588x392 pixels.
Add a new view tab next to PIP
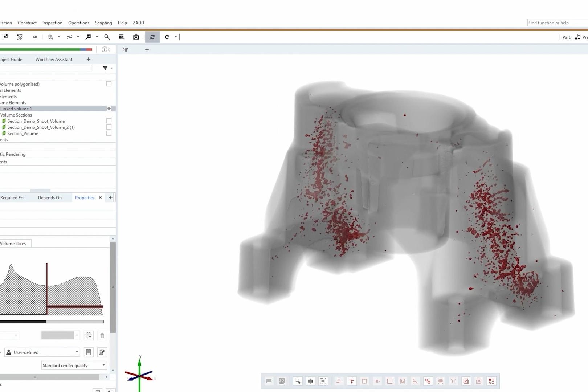147,50
